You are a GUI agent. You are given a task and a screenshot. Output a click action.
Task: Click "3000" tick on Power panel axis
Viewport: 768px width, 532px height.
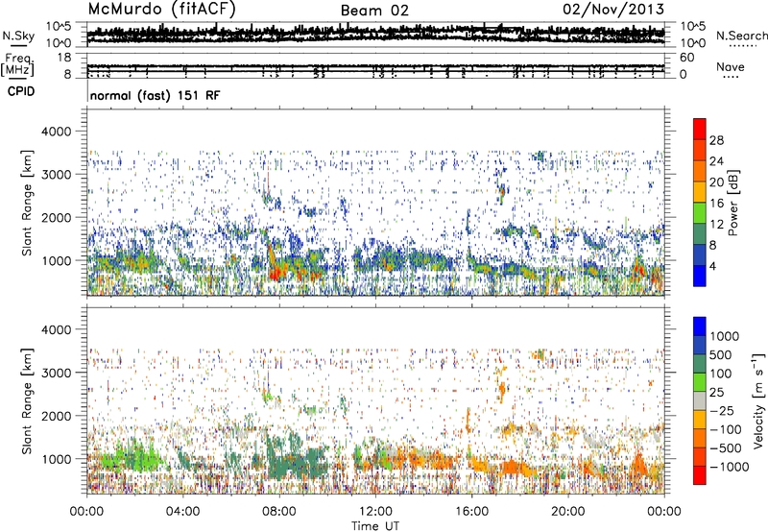(57, 175)
